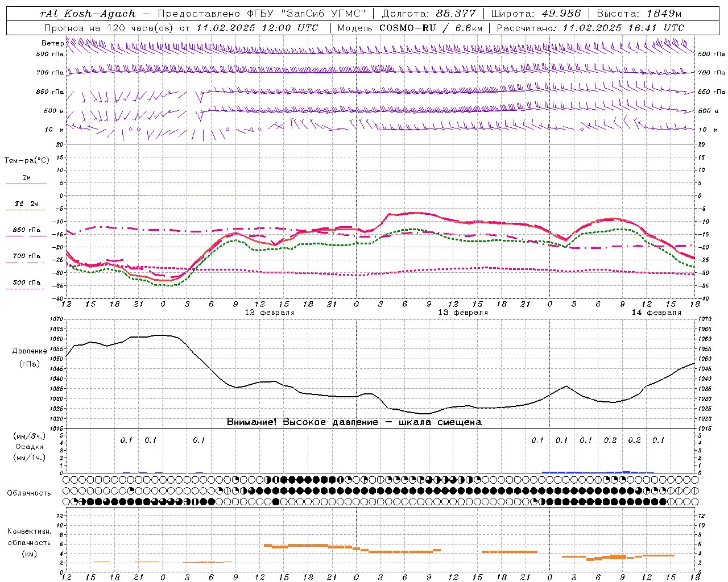Click the 700 гПа temperature legend entry

27,256
